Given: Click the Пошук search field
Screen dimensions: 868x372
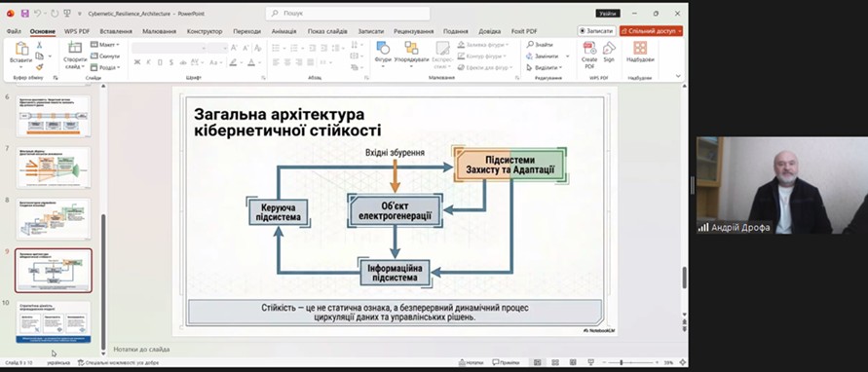Looking at the screenshot, I should (348, 14).
